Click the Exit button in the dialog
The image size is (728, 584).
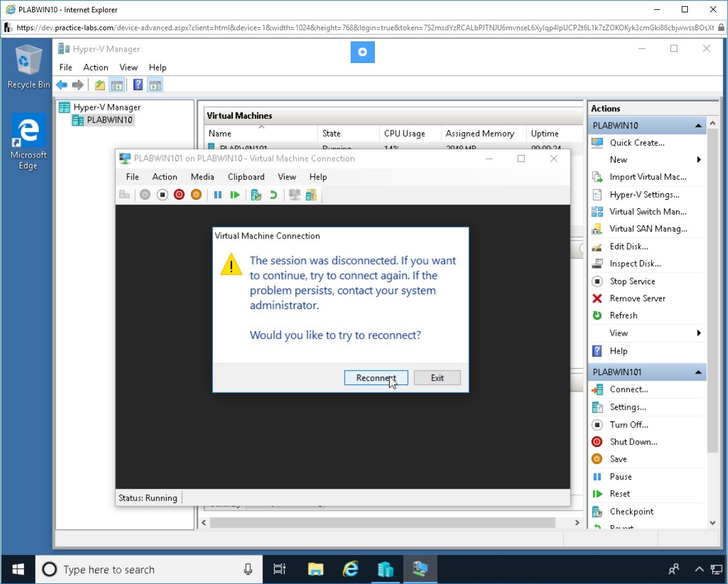[437, 378]
